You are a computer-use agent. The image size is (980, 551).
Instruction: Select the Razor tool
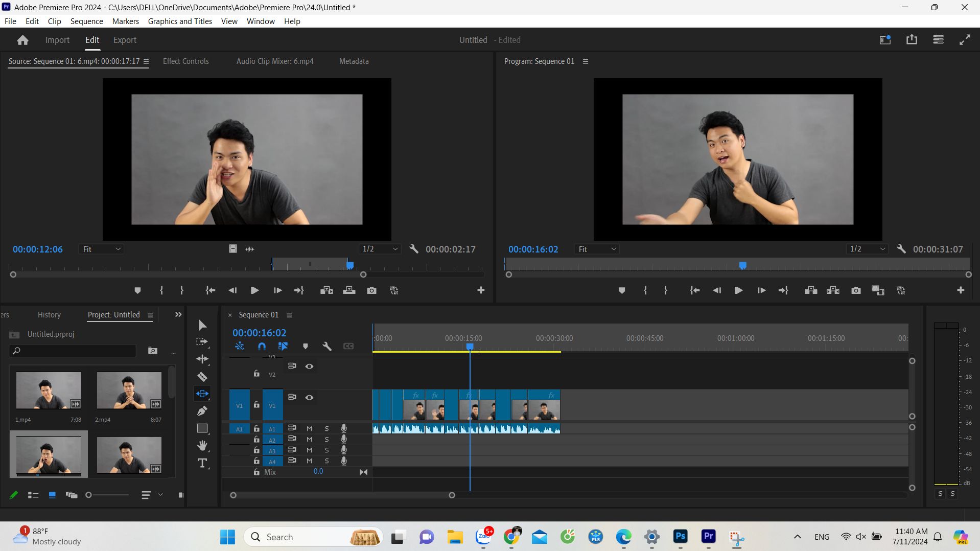coord(202,377)
